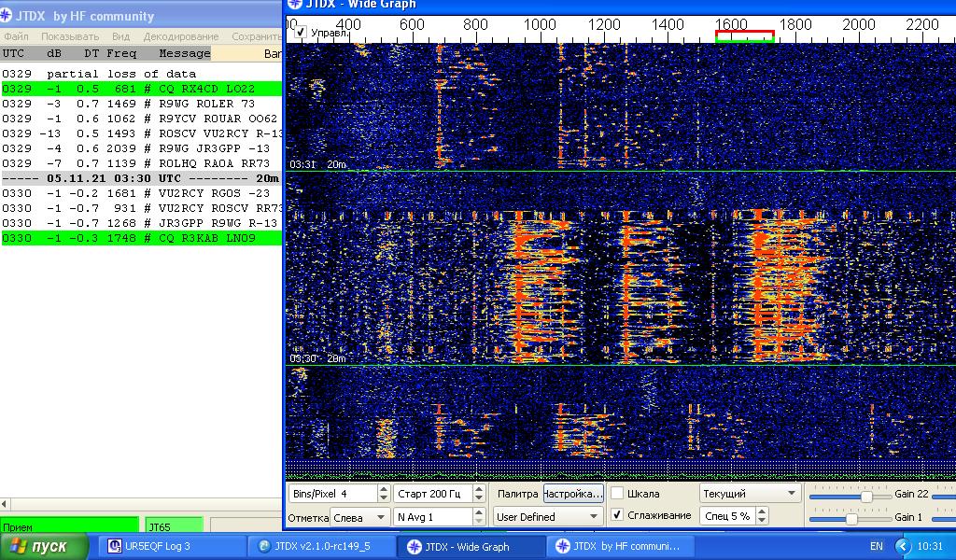Select the CQ R3KAB LN09 decoded message
Viewport: 956px width, 560px height.
point(140,238)
